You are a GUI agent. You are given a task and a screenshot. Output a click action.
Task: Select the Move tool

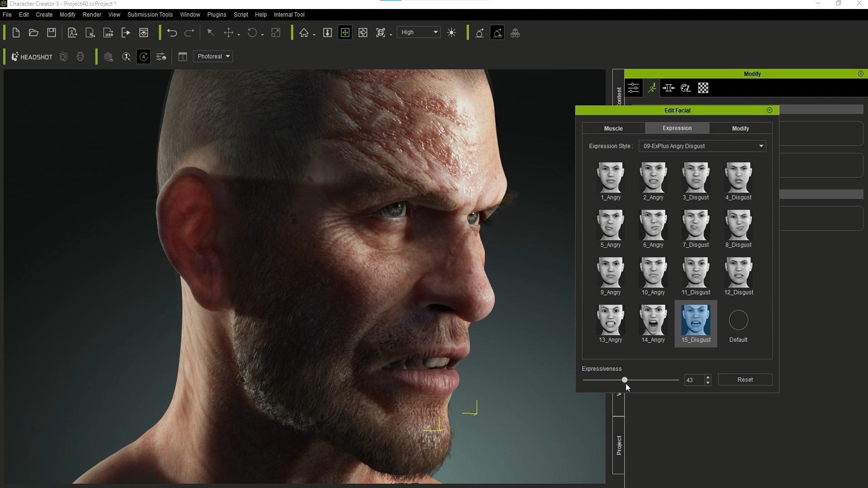[x=229, y=33]
